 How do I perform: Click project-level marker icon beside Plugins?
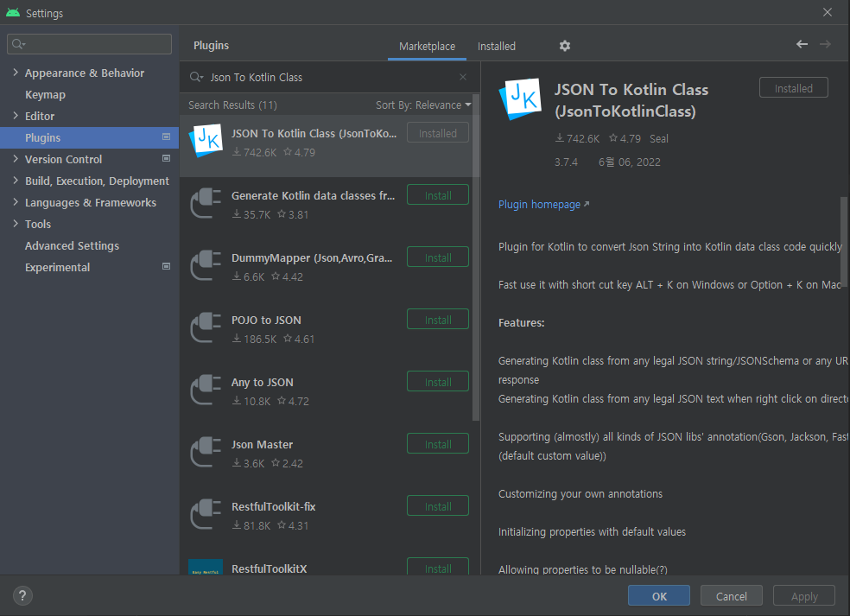[167, 137]
